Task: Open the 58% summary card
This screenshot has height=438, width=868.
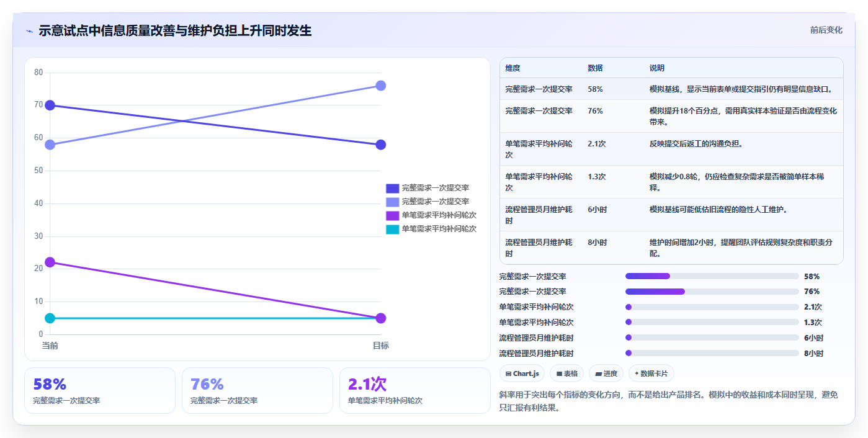Action: pyautogui.click(x=100, y=390)
